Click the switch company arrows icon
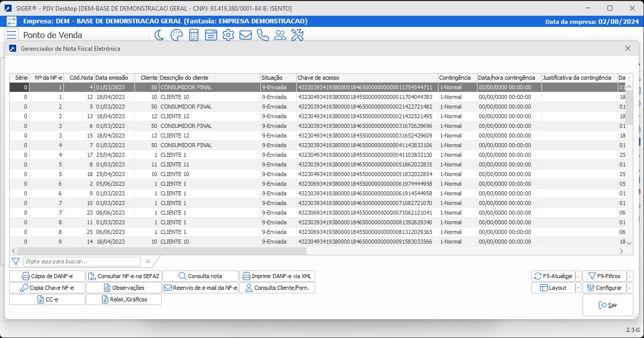This screenshot has width=644, height=338. pyautogui.click(x=11, y=21)
